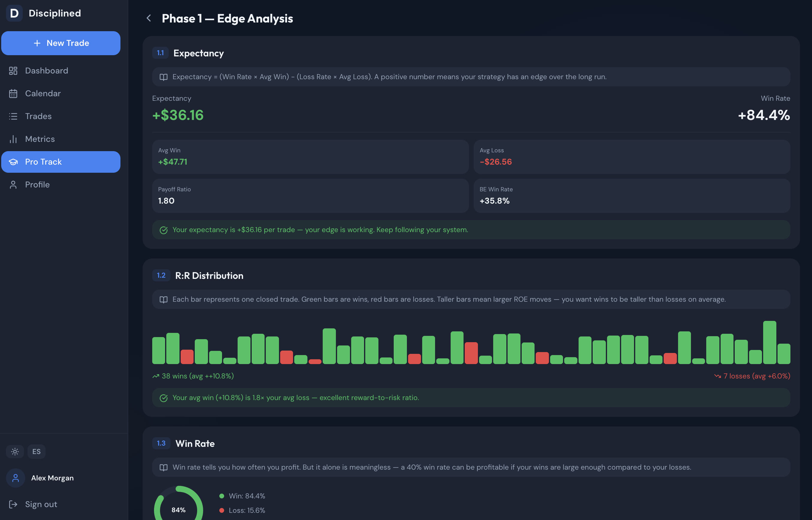Click the Sign out door icon

pos(14,504)
